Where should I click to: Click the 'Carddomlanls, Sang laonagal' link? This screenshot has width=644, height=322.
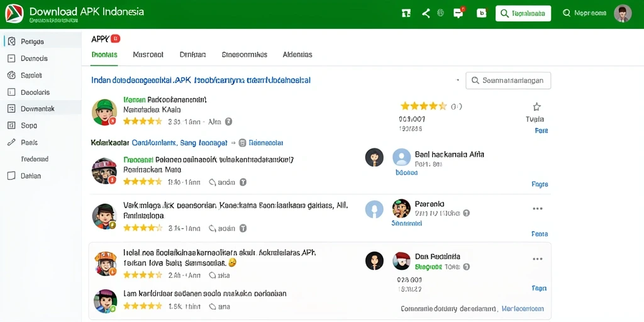point(179,143)
